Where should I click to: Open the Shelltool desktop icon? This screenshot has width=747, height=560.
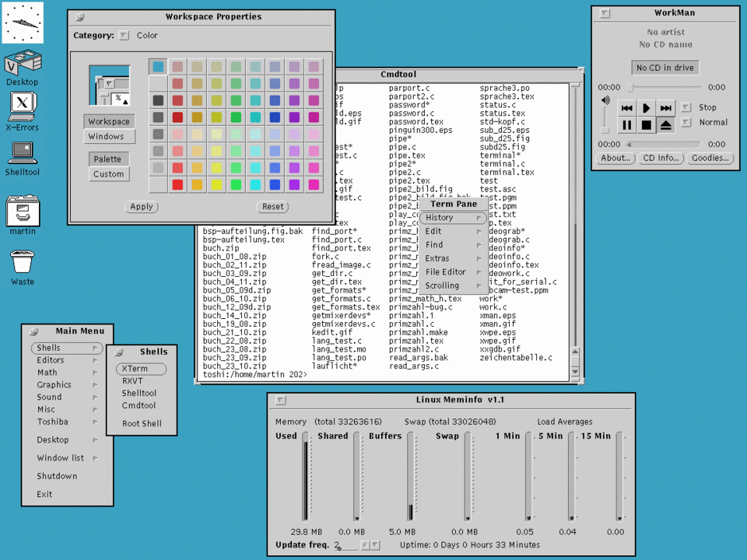(22, 153)
